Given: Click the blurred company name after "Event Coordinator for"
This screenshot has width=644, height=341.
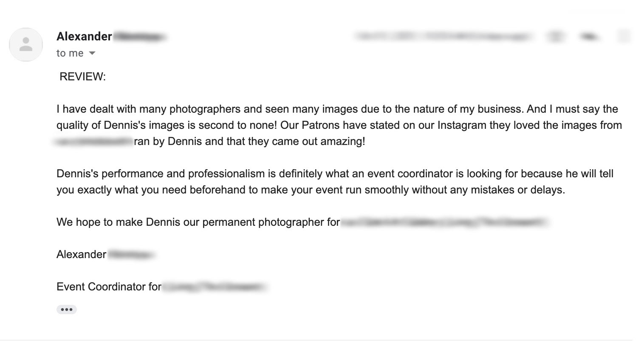Looking at the screenshot, I should 215,287.
